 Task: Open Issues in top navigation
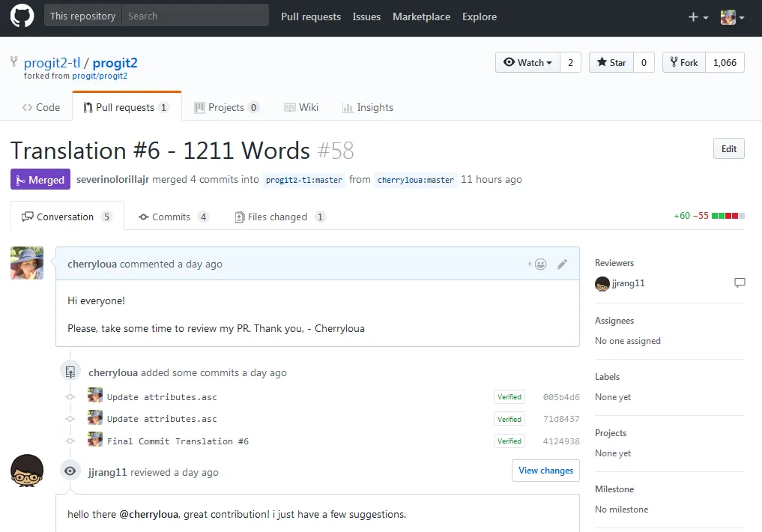tap(366, 16)
